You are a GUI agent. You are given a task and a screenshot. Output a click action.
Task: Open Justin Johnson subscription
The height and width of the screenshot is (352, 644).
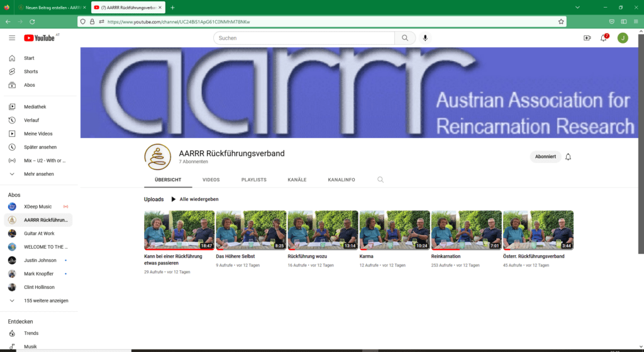[x=40, y=260]
